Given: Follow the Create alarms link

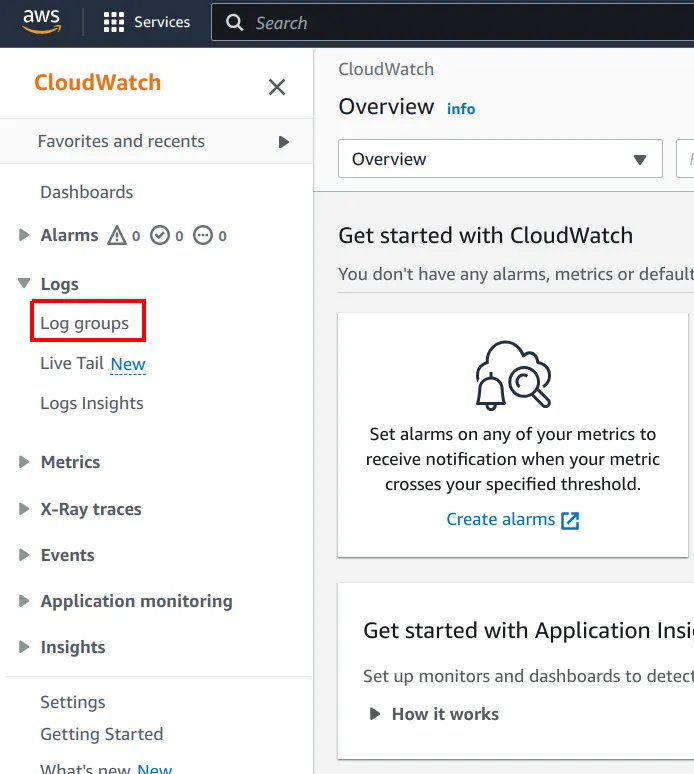Looking at the screenshot, I should 501,519.
